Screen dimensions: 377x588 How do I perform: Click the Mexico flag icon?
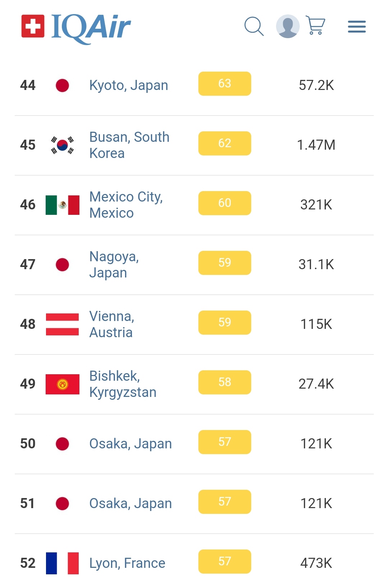click(x=63, y=205)
